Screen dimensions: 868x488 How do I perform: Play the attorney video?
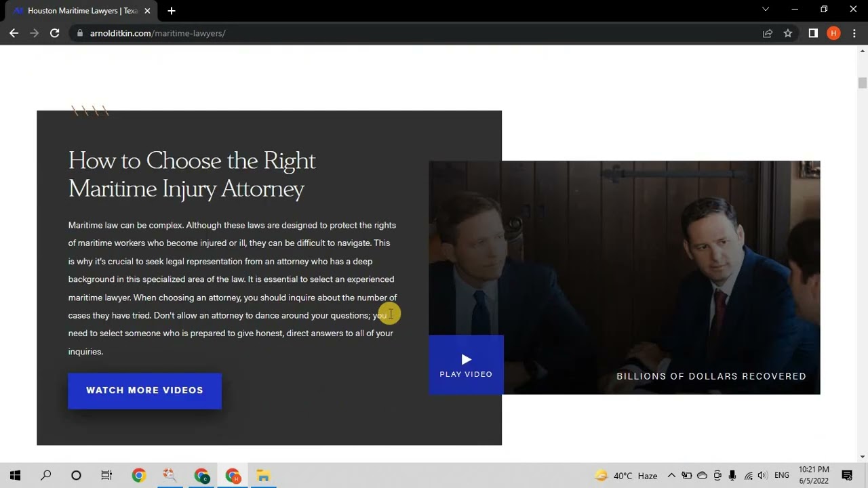466,365
